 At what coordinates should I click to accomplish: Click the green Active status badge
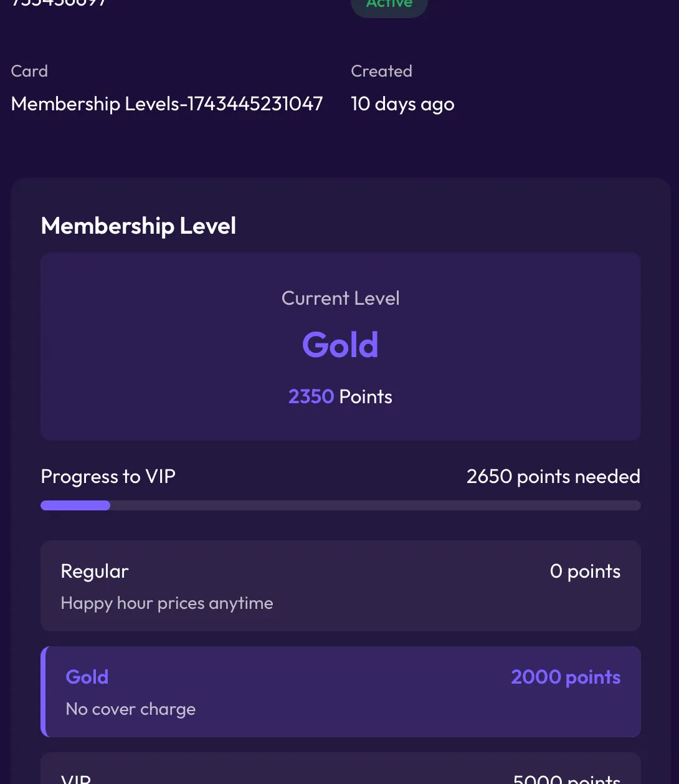(389, 5)
